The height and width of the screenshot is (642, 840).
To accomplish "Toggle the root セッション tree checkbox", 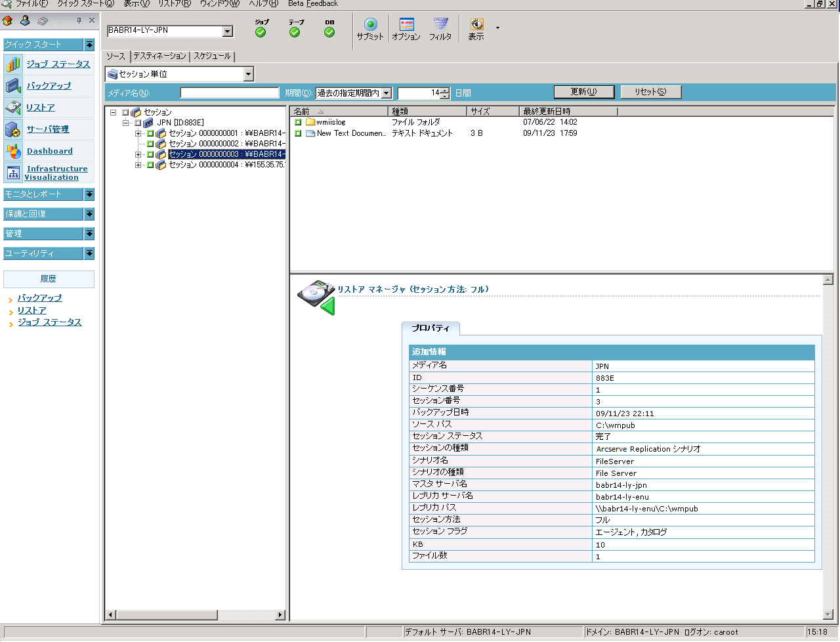I will coord(125,112).
